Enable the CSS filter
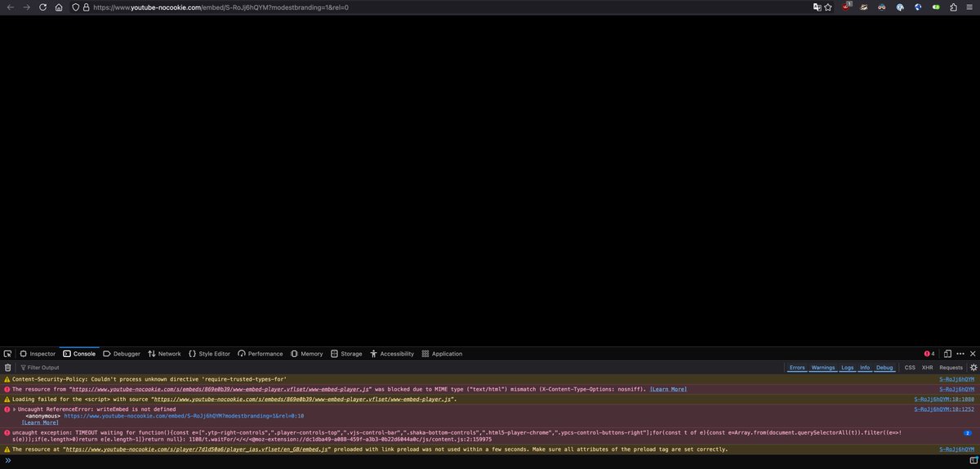Screen dimensions: 980x469 tap(909, 368)
